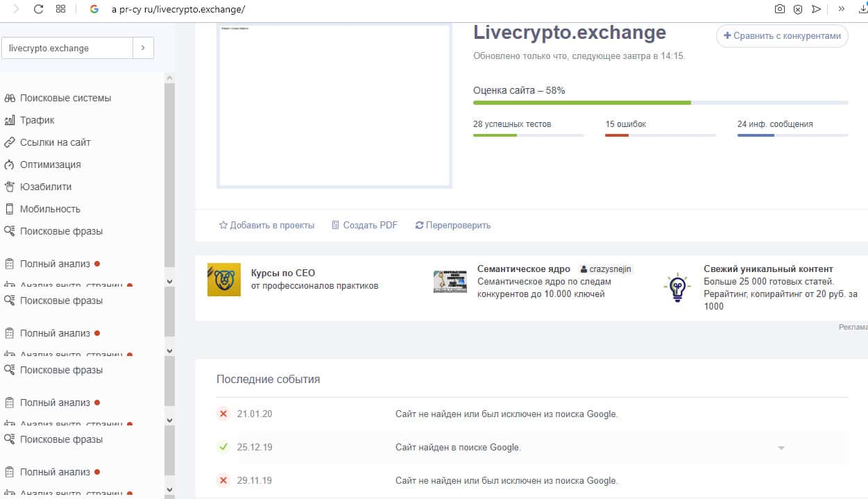
Task: Click green check icon for 25.12.19
Action: 223,447
